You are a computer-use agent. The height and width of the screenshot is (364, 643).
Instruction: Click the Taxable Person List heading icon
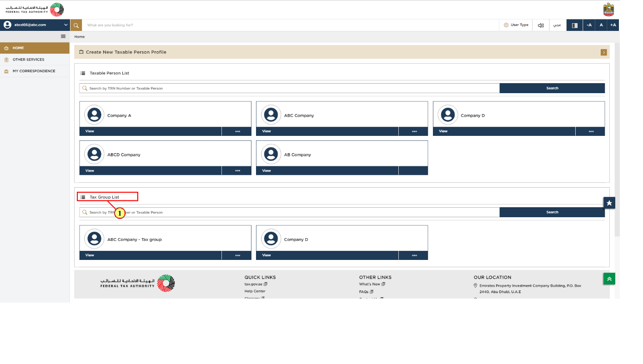coord(83,73)
